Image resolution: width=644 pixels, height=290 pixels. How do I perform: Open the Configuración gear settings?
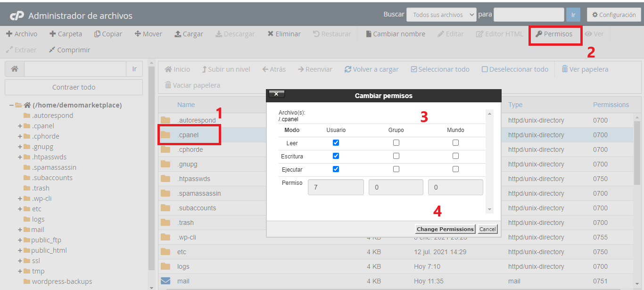613,15
